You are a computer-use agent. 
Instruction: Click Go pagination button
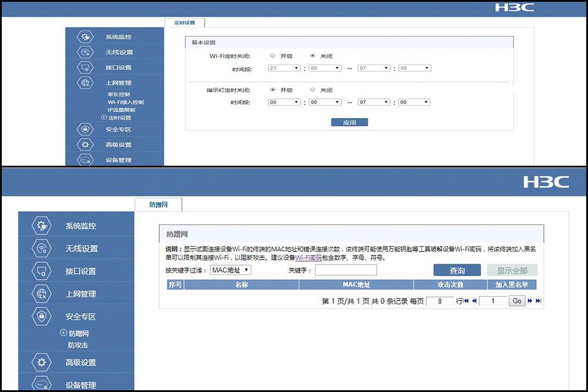pyautogui.click(x=517, y=300)
